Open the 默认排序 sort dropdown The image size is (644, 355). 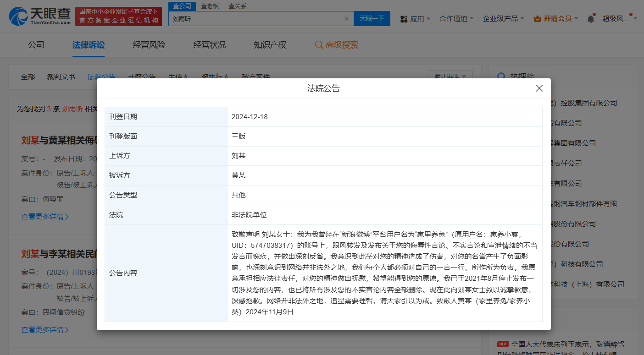point(450,76)
